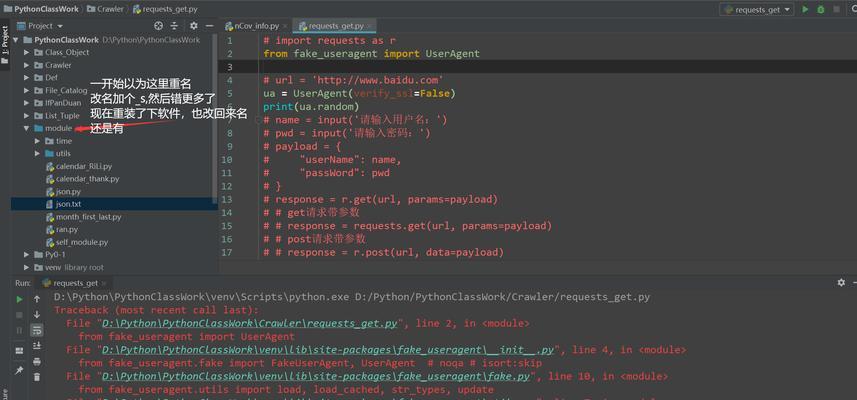Click the 'print(ua.random)' code line
This screenshot has height=400, width=857.
311,107
